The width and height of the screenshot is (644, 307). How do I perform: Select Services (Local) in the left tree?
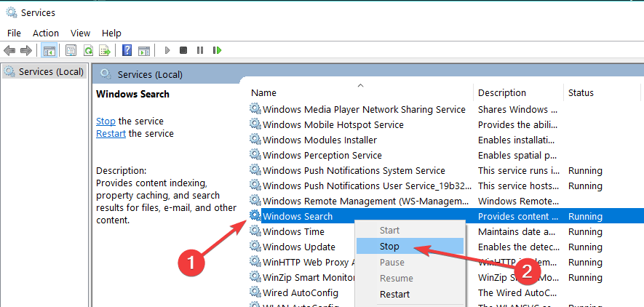pos(44,72)
